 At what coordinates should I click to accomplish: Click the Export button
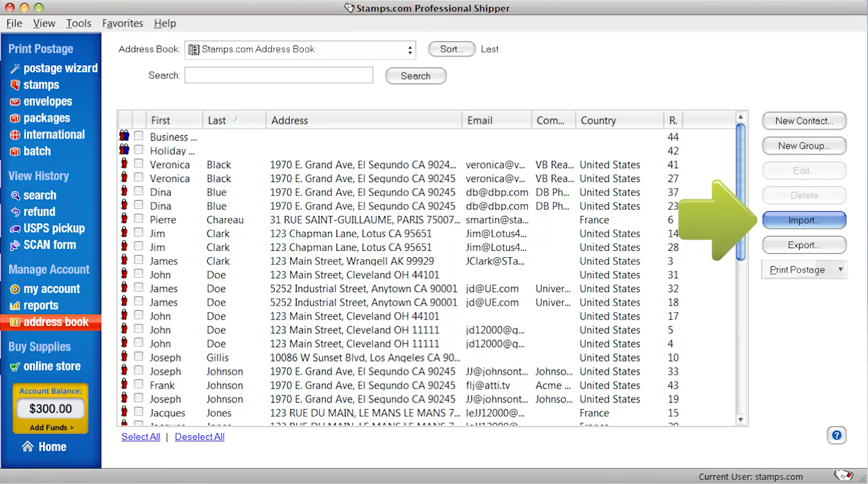click(x=804, y=245)
